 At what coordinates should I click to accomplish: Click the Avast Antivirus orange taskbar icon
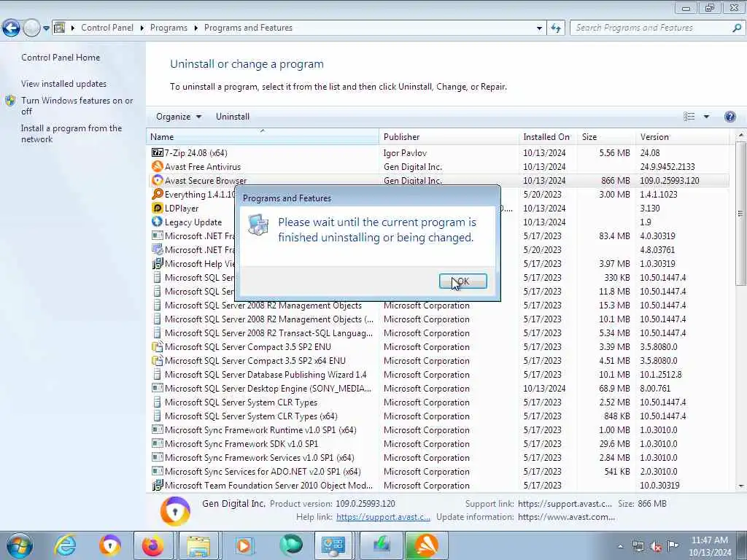(426, 545)
